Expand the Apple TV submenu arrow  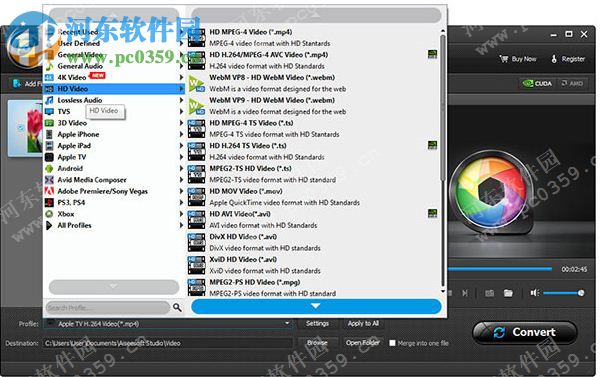[181, 157]
